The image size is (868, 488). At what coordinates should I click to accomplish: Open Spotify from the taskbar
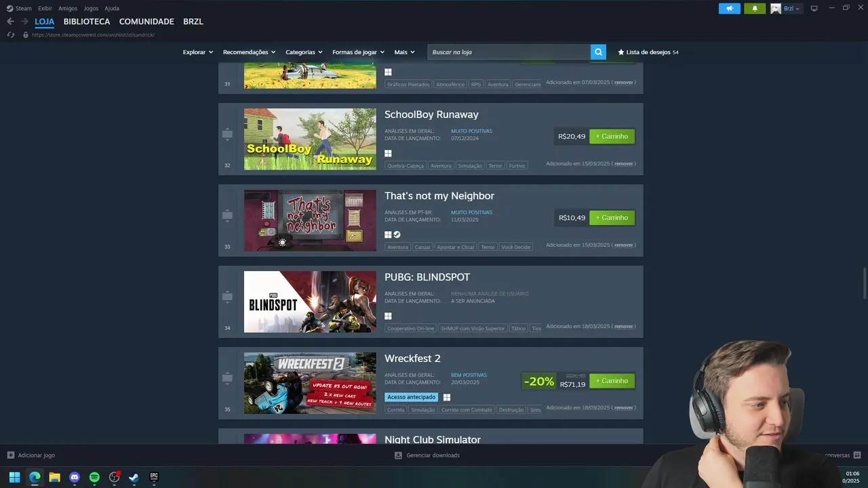click(94, 477)
